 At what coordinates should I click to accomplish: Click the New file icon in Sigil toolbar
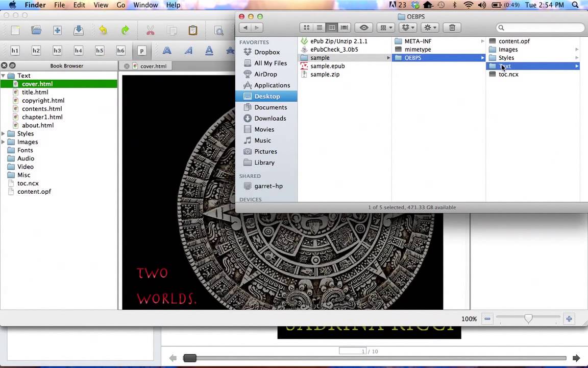[15, 31]
